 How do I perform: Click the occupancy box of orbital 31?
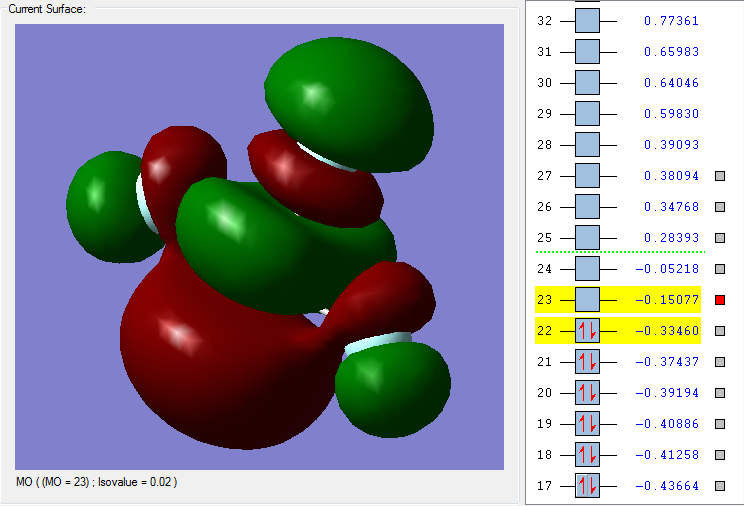point(587,52)
